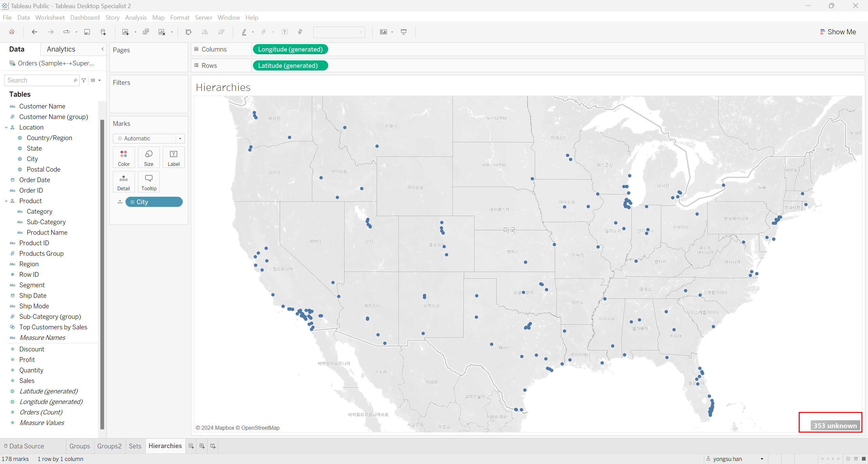
Task: Open Presentation Mode icon
Action: click(x=403, y=32)
